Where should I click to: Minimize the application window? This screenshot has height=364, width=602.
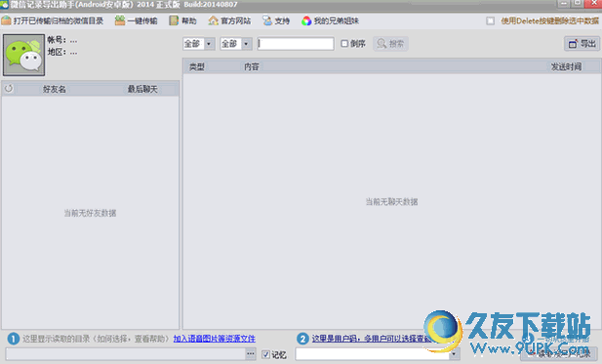[564, 4]
